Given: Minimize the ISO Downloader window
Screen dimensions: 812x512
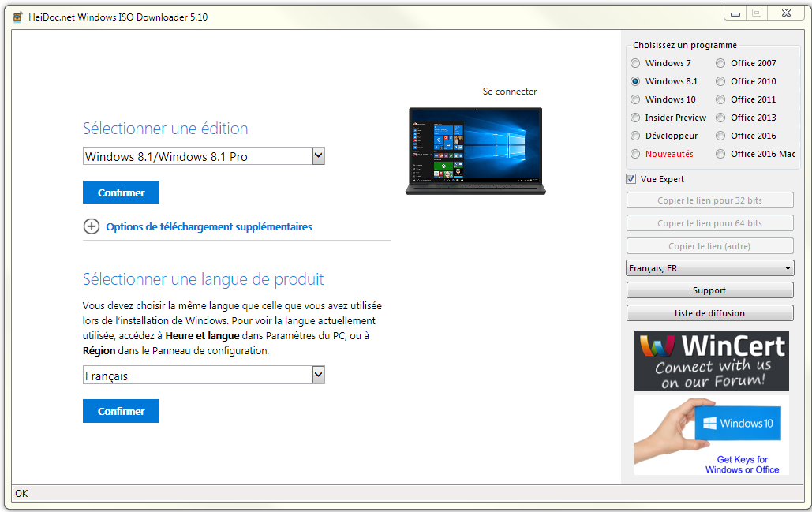Looking at the screenshot, I should [735, 13].
